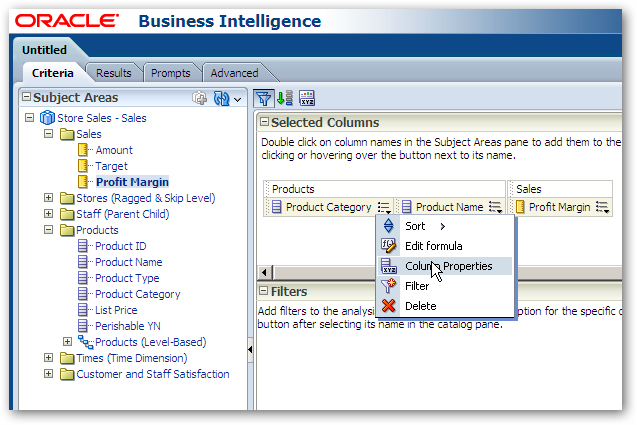Click the Sales column group header
637x425 pixels.
tap(560, 189)
